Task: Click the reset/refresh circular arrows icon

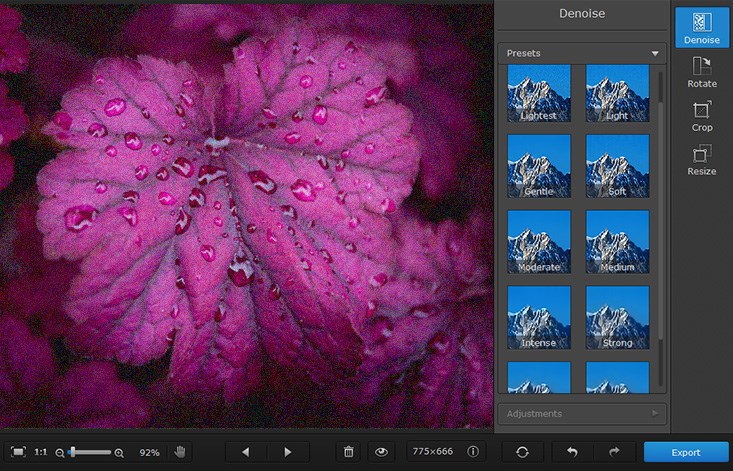Action: (x=522, y=452)
